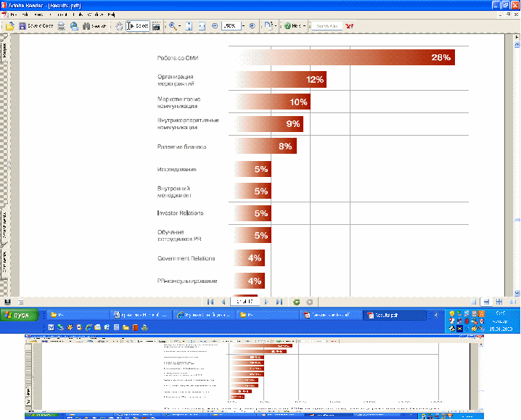Screen dimensions: 521x420
Task: Expand the Help dropdown arrow
Action: click(304, 26)
